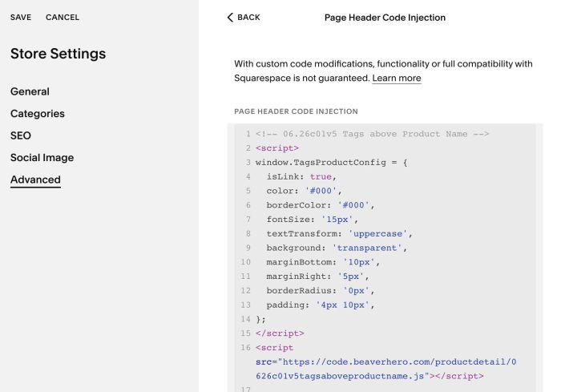
Task: Click the SAVE button
Action: coord(21,17)
